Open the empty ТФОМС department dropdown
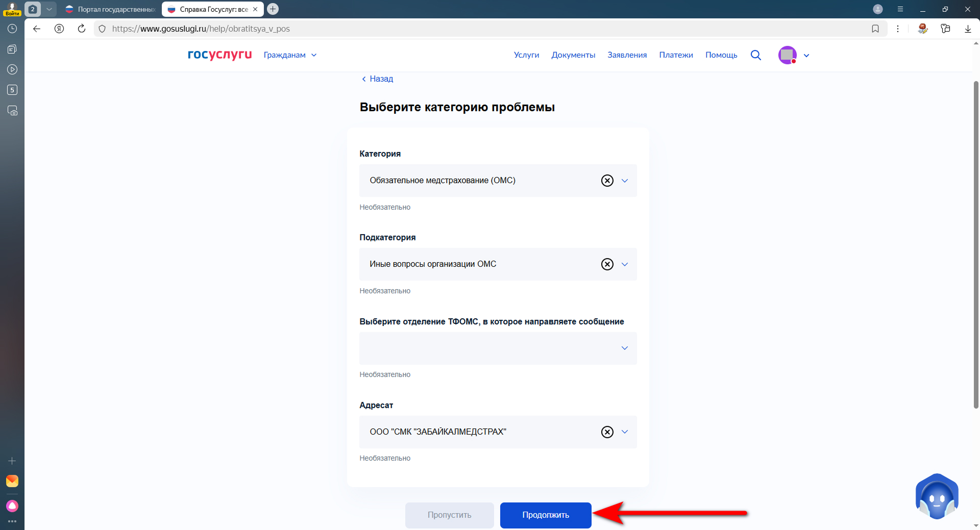 498,348
